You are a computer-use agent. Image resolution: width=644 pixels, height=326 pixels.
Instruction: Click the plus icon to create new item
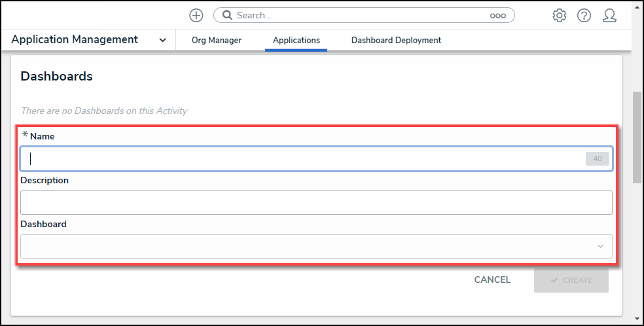(x=196, y=15)
